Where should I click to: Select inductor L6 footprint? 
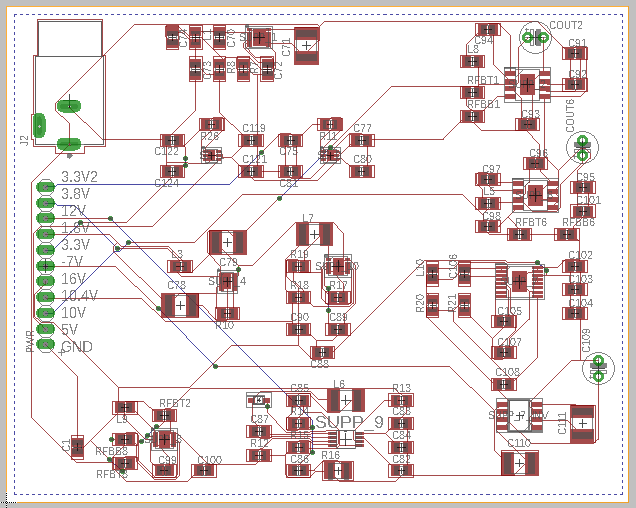point(339,400)
